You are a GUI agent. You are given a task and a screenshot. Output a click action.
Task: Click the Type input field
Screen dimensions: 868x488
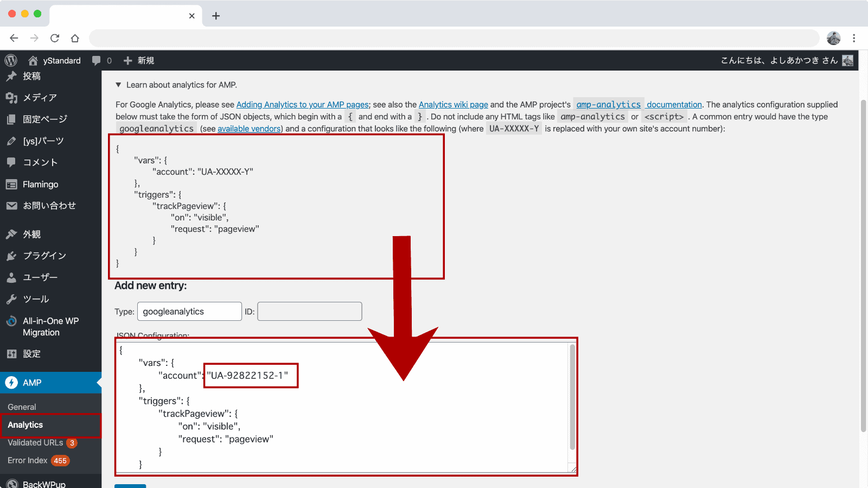pyautogui.click(x=189, y=312)
